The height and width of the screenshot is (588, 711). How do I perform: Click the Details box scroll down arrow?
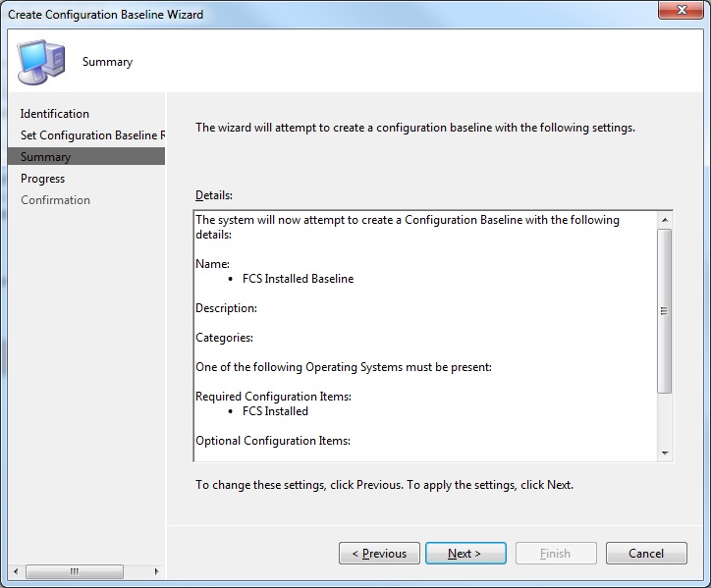(665, 453)
